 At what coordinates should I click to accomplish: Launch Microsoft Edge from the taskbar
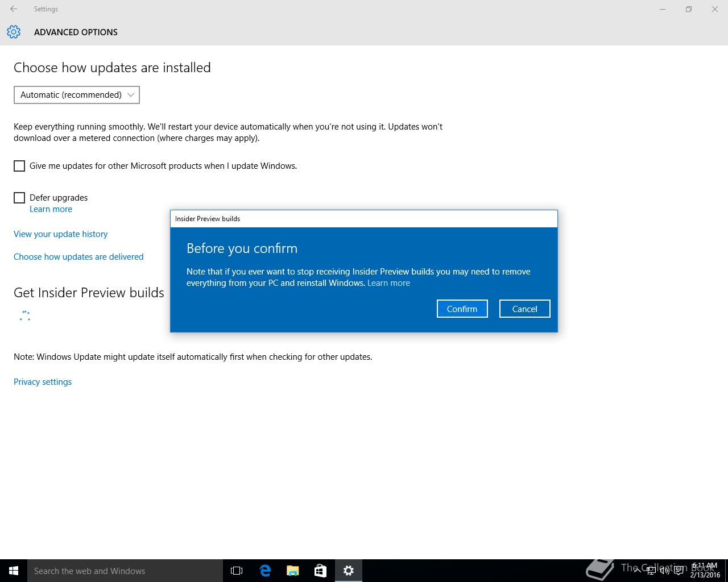[x=265, y=571]
